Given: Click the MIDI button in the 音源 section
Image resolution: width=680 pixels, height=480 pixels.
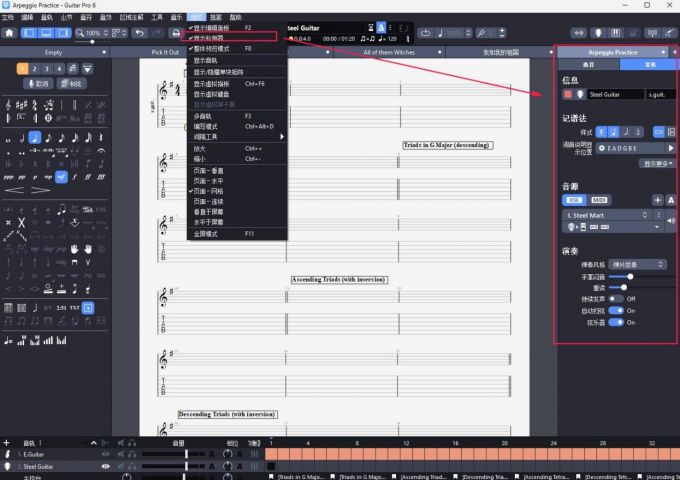Looking at the screenshot, I should 598,200.
